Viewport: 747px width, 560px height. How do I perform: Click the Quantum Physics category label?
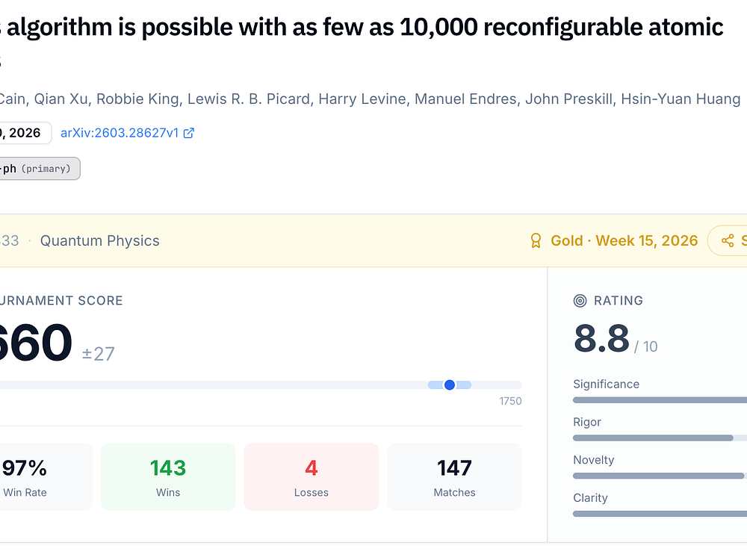pos(99,240)
